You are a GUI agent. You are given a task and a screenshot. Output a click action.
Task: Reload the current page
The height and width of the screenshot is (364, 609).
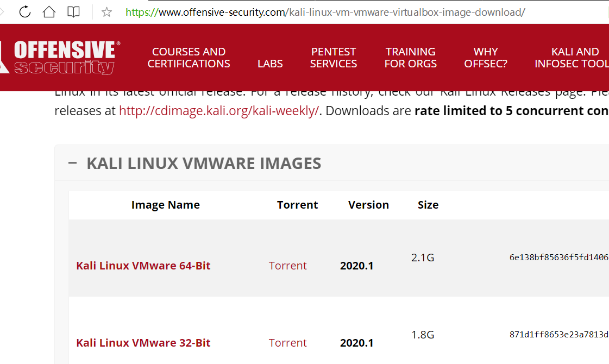coord(25,11)
